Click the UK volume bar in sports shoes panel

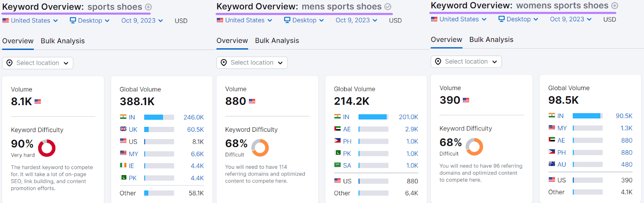point(159,130)
